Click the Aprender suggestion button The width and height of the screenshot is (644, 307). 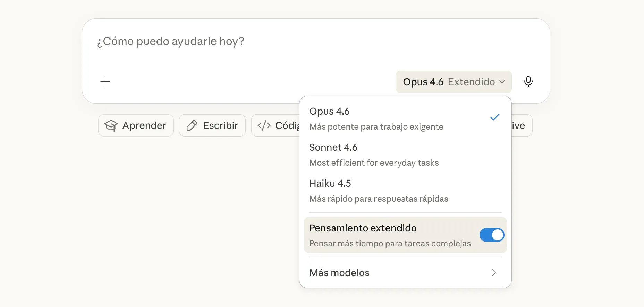pos(136,125)
